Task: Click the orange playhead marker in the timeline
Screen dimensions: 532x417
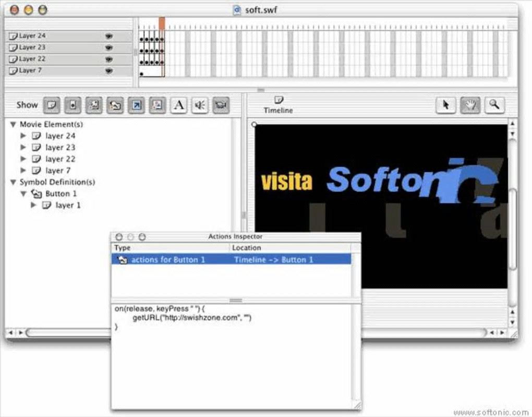Action: pyautogui.click(x=162, y=24)
